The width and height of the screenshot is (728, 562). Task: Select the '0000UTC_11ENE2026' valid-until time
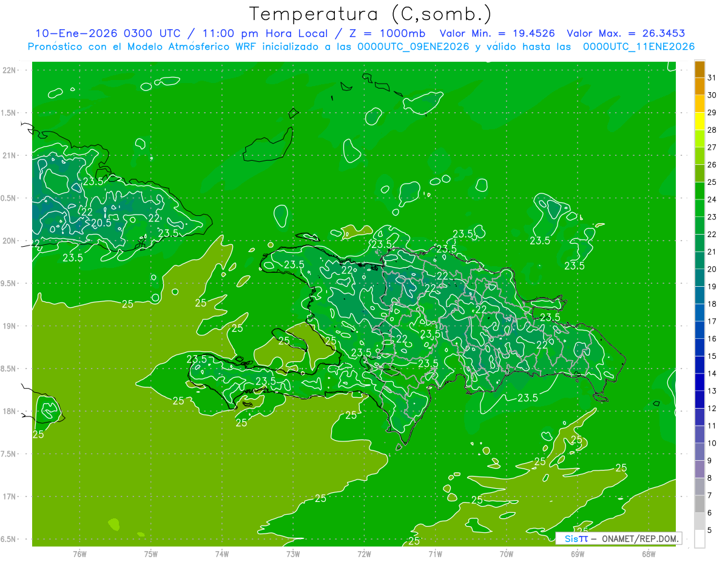click(x=638, y=47)
